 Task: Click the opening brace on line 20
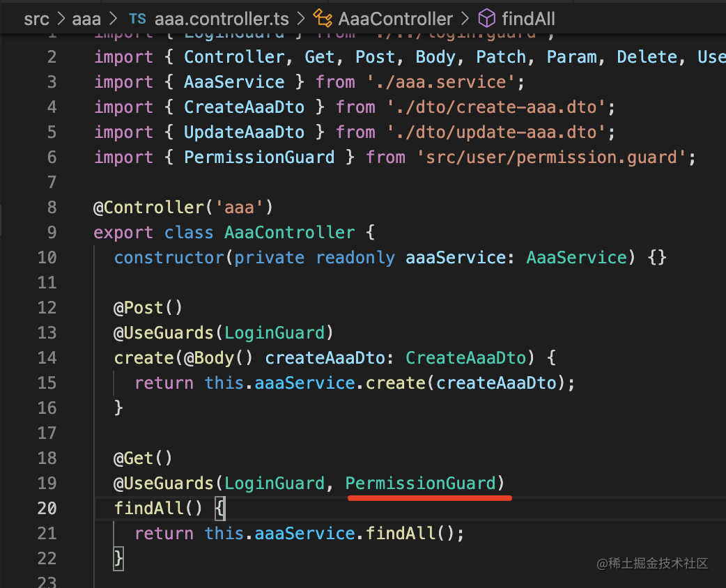220,509
